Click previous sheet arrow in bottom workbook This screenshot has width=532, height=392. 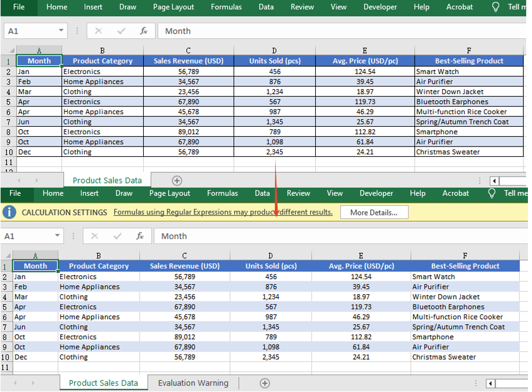(15, 383)
